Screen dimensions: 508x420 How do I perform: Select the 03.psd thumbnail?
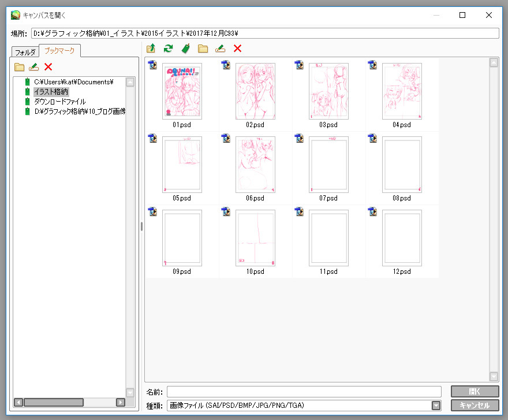click(x=328, y=91)
